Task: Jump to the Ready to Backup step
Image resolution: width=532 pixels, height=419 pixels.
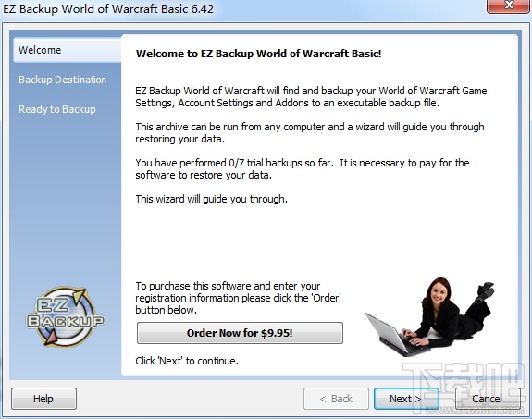Action: [x=57, y=109]
